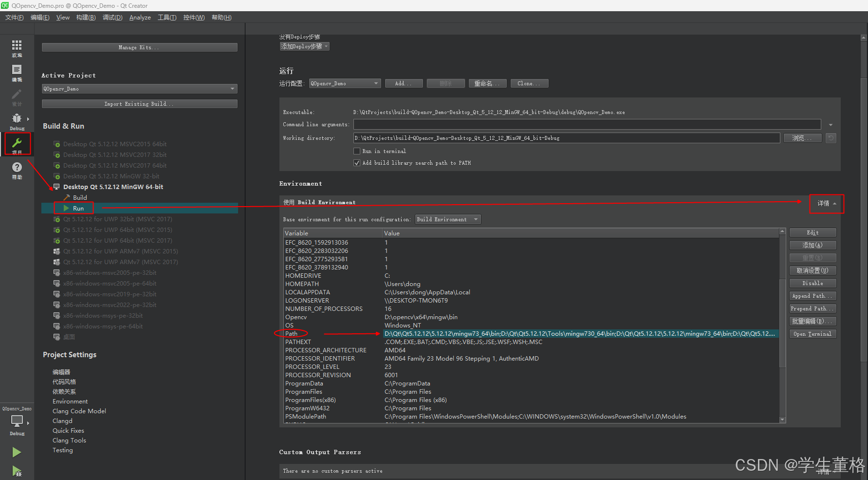
Task: Click the Variable column header
Action: [333, 233]
